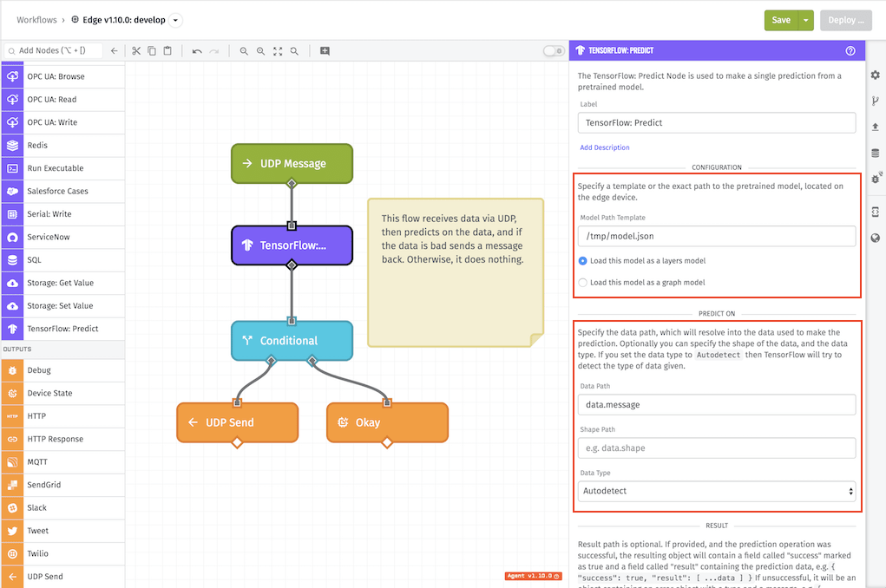Open the versions branch icon tab
This screenshot has height=588, width=886.
click(876, 101)
